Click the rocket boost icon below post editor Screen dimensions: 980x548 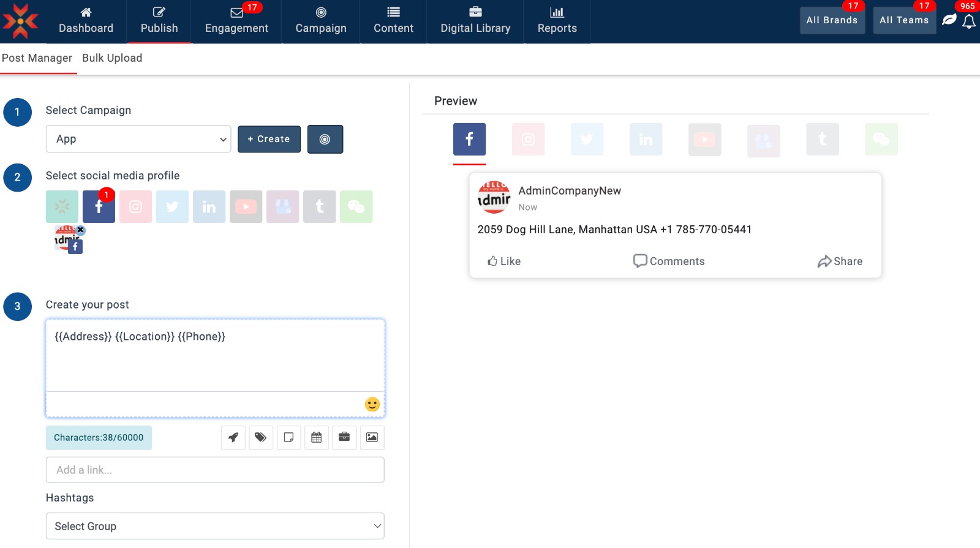pos(233,437)
